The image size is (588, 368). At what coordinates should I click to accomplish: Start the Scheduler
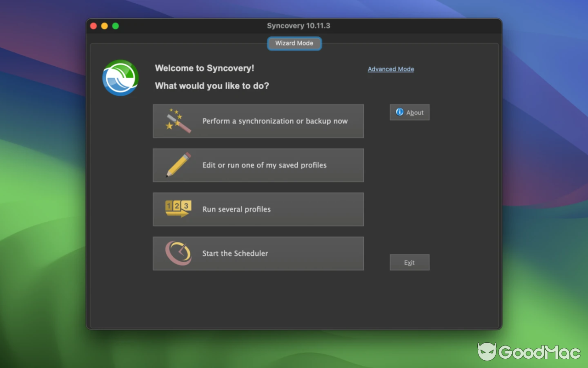tap(258, 253)
